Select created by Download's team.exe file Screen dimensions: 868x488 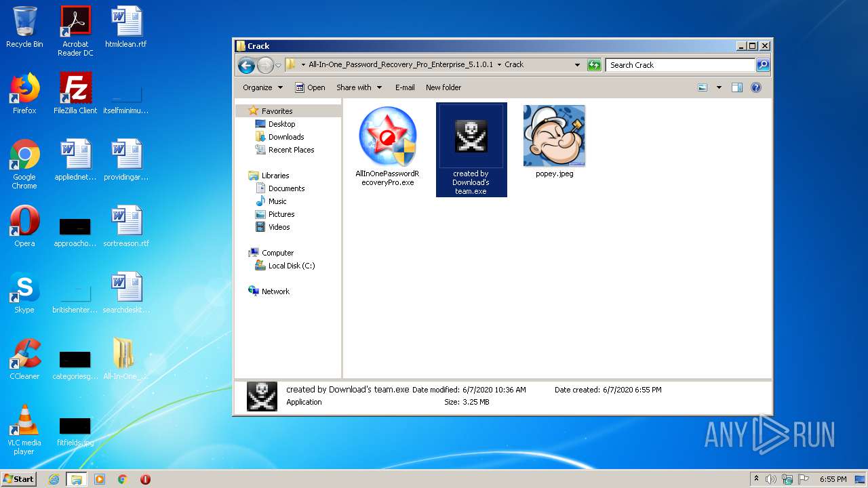[x=471, y=150]
